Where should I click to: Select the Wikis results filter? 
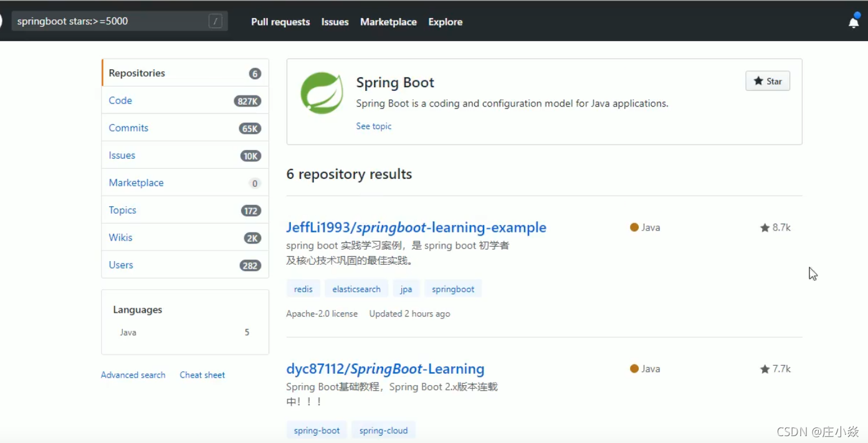185,237
